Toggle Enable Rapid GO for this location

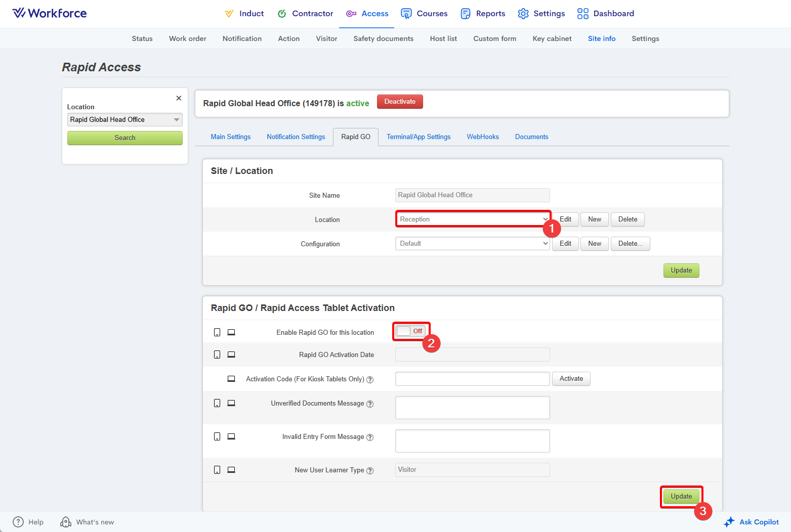point(410,331)
